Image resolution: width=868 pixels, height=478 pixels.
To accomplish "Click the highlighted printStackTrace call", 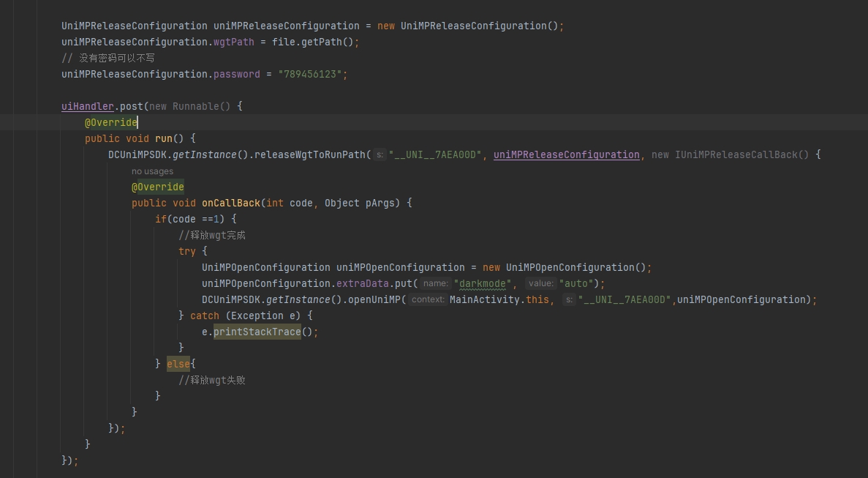I will 257,332.
